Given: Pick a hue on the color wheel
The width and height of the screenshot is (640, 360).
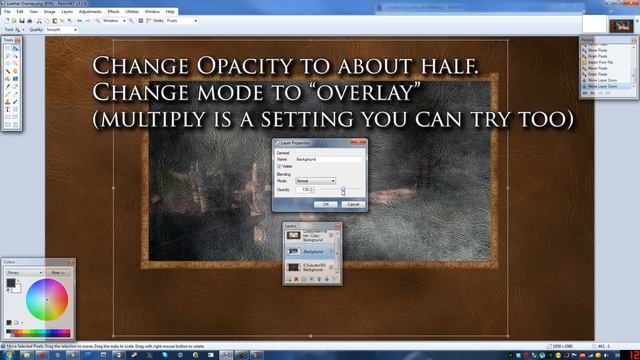Looking at the screenshot, I should pyautogui.click(x=47, y=300).
